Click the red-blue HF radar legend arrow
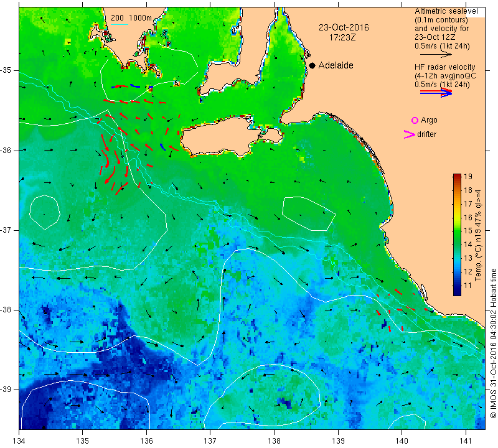The width and height of the screenshot is (498, 448). [x=436, y=93]
